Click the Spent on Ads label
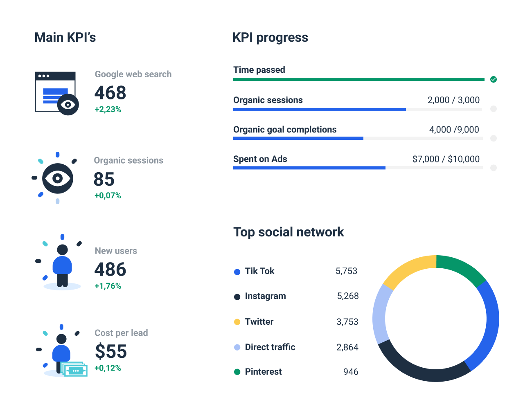The height and width of the screenshot is (409, 532). tap(260, 159)
